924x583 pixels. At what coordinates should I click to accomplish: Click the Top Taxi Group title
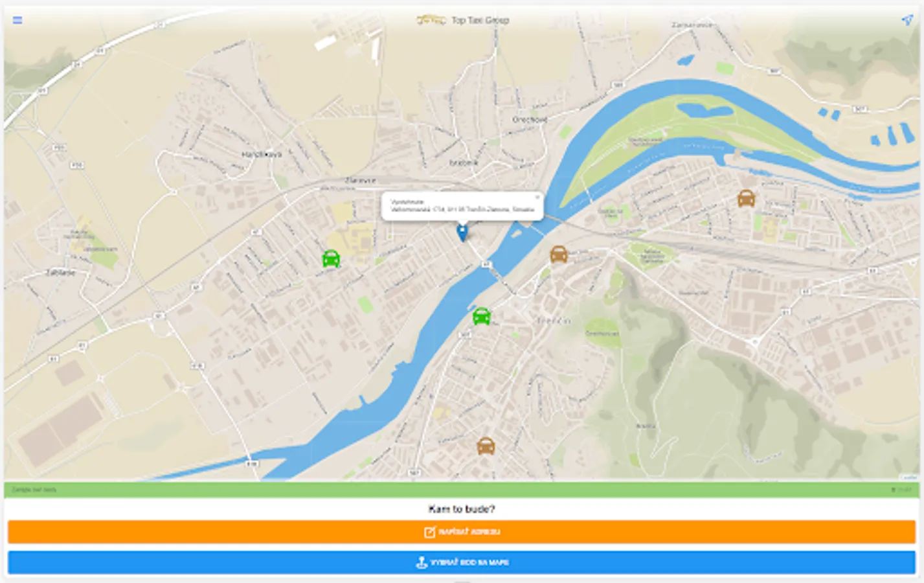pyautogui.click(x=480, y=20)
